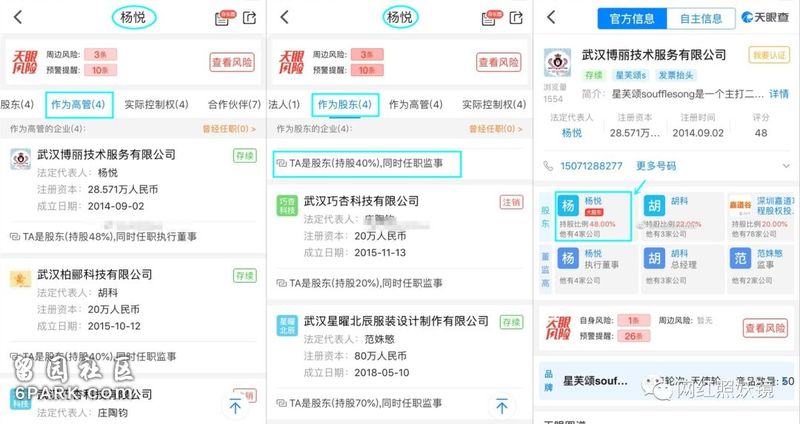Click 查看风险 button in middle panel
Viewport: 800px width, 424px height.
499,62
